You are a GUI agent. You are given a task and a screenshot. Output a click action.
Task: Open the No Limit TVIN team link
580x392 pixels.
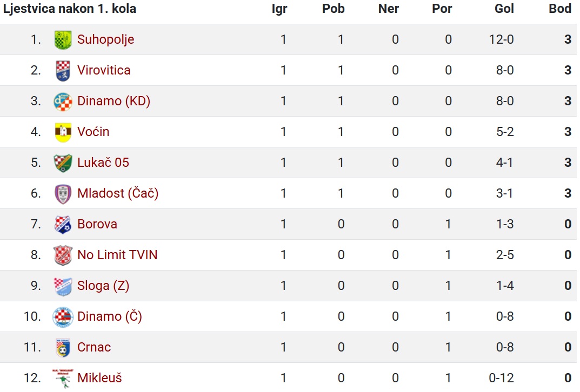[117, 255]
